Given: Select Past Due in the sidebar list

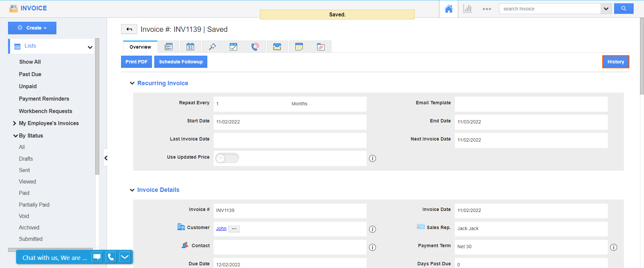Looking at the screenshot, I should (30, 74).
